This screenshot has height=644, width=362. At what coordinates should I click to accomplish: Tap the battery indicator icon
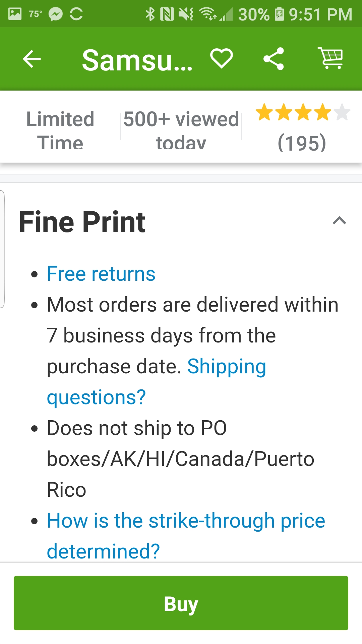279,14
